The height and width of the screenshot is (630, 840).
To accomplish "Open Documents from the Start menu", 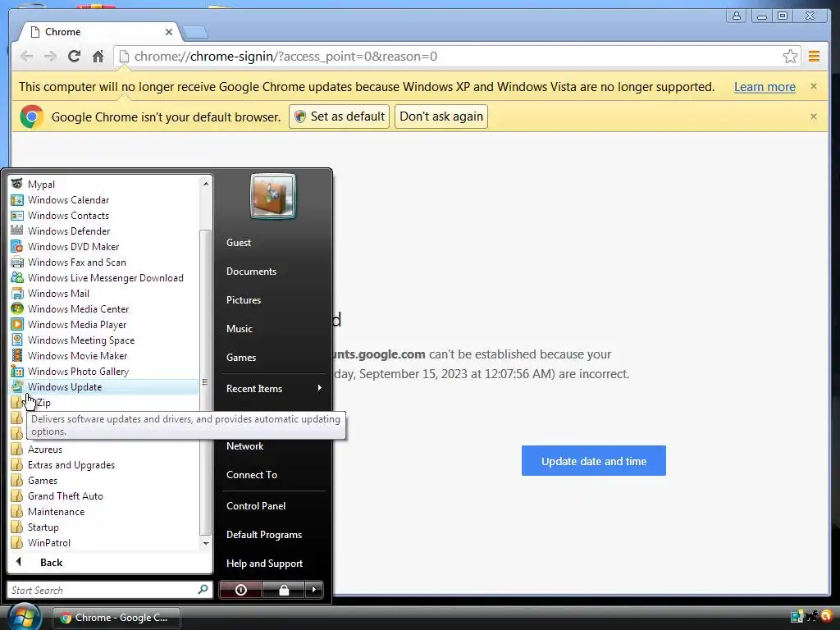I will (x=251, y=271).
